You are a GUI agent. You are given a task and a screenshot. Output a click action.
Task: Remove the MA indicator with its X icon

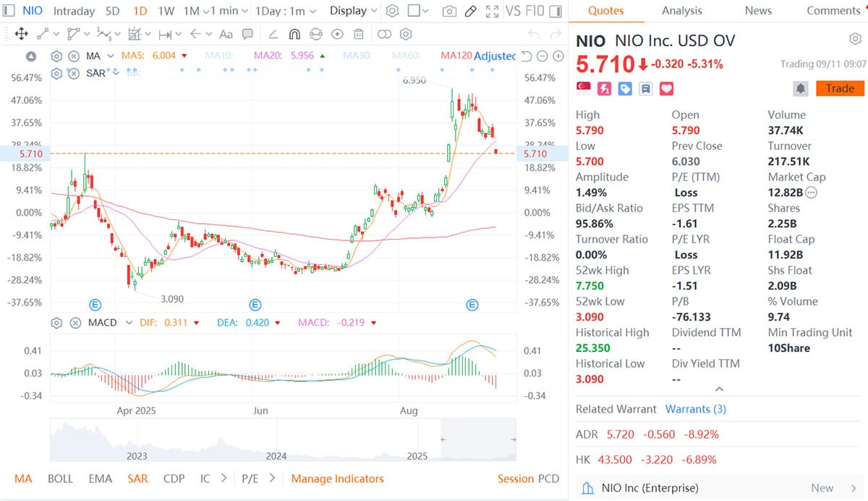[73, 55]
